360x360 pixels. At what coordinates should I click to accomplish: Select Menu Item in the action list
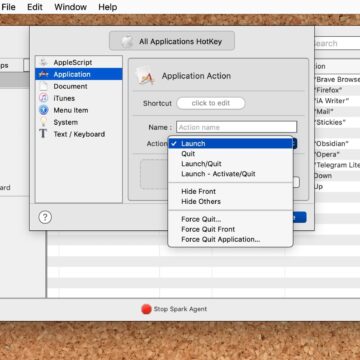click(x=79, y=110)
